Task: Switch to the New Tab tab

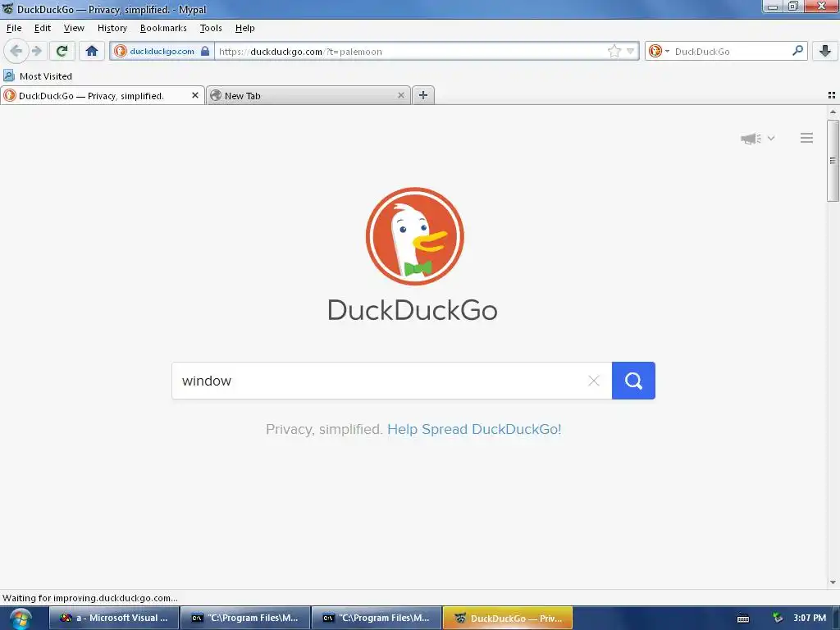Action: [x=308, y=95]
